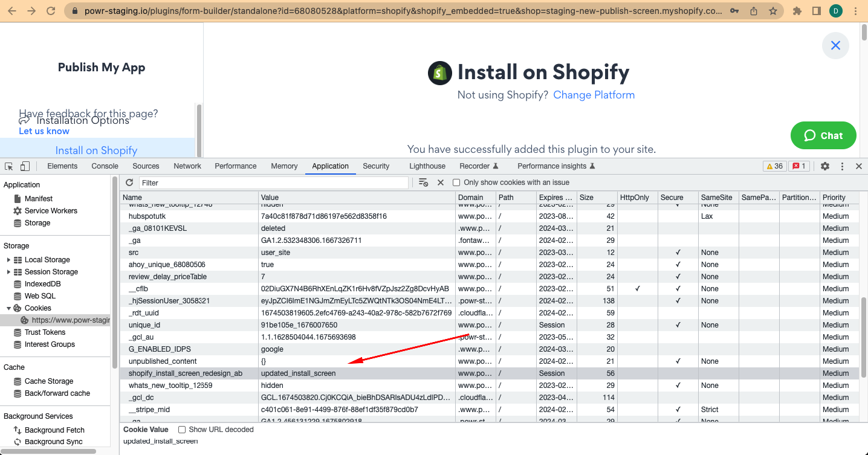
Task: Collapse the Cookies tree section
Action: coord(8,308)
